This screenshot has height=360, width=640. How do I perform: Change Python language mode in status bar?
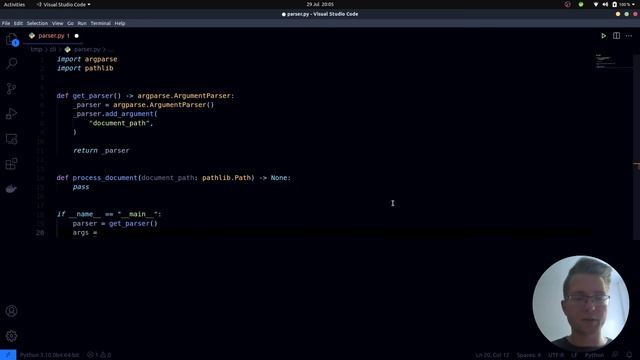594,355
